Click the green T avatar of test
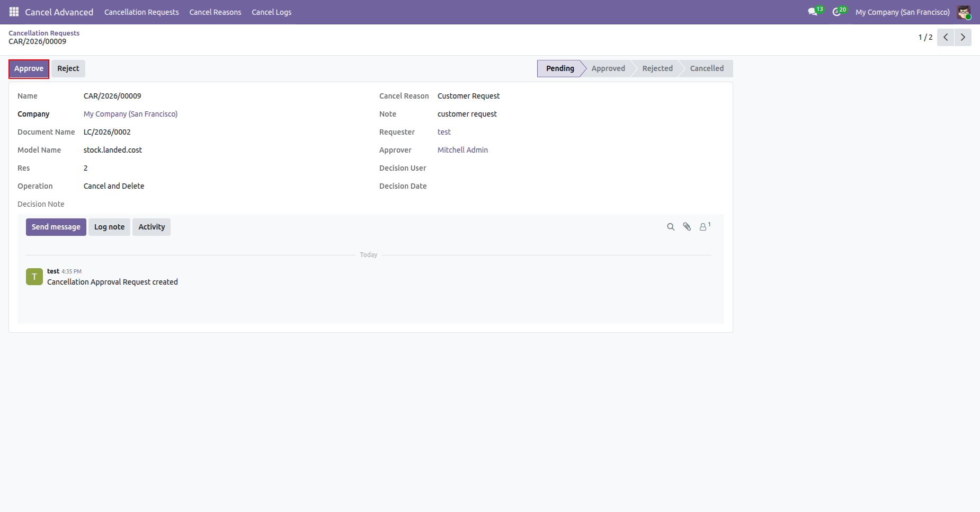The width and height of the screenshot is (980, 512). tap(34, 277)
